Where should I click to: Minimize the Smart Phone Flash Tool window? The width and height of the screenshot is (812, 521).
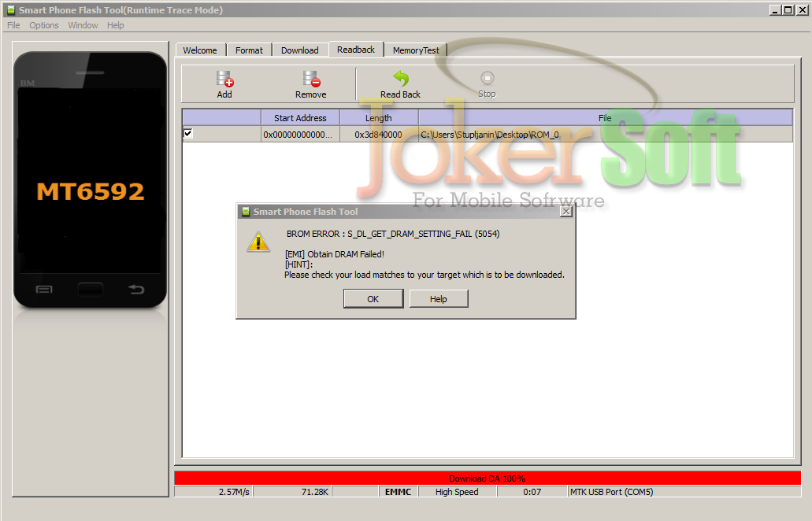775,9
